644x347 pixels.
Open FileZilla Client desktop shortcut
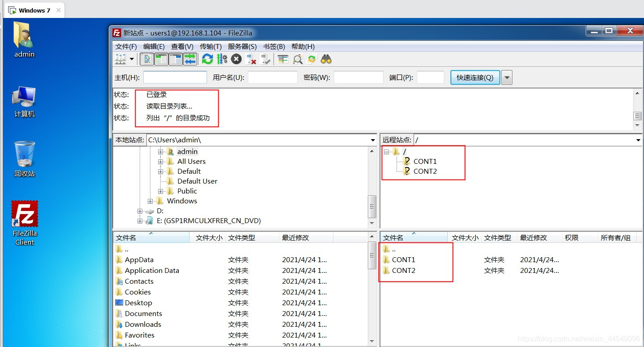(25, 224)
